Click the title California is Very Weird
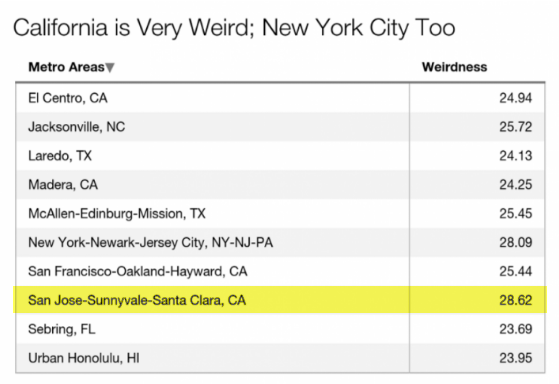This screenshot has height=384, width=559. tap(133, 28)
